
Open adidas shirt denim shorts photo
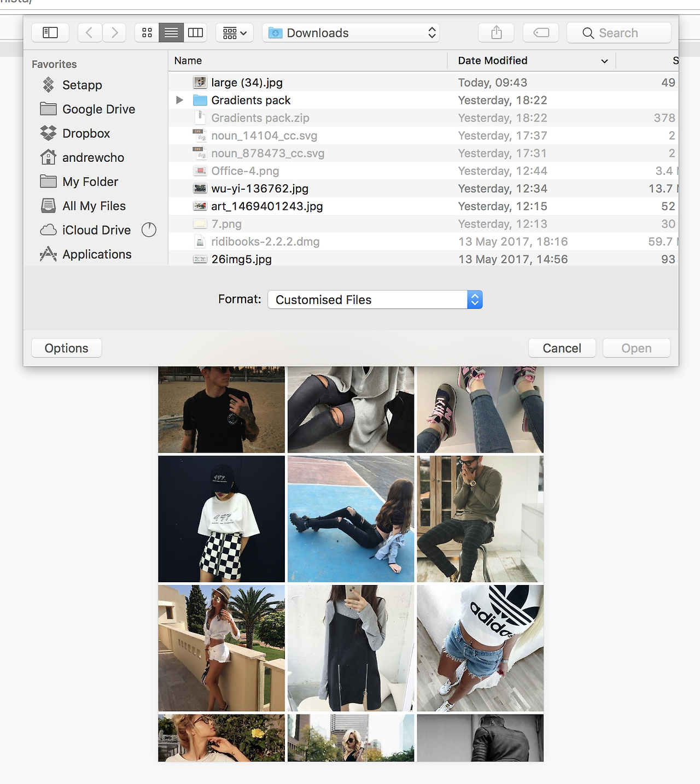480,648
